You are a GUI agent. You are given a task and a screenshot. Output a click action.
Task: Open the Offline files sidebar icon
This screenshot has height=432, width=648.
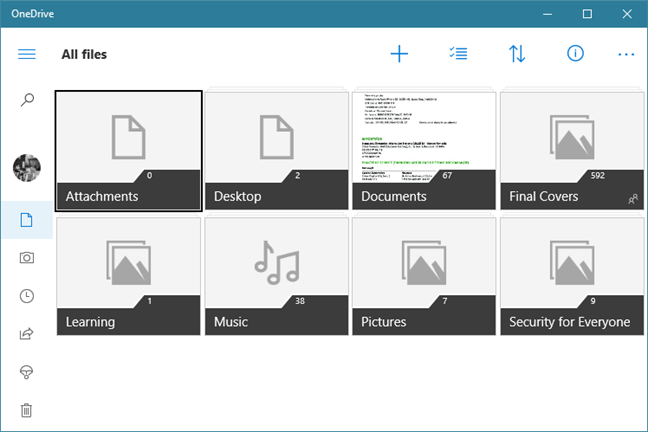tap(27, 372)
